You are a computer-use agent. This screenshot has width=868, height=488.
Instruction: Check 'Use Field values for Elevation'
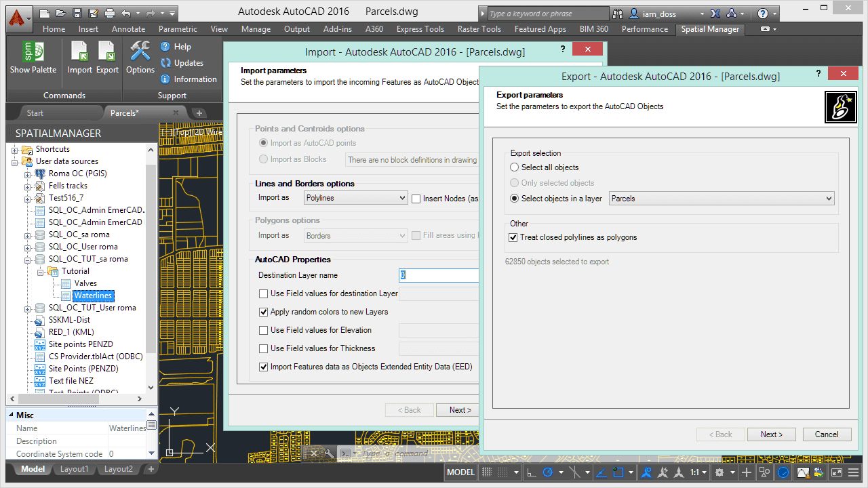click(x=264, y=330)
